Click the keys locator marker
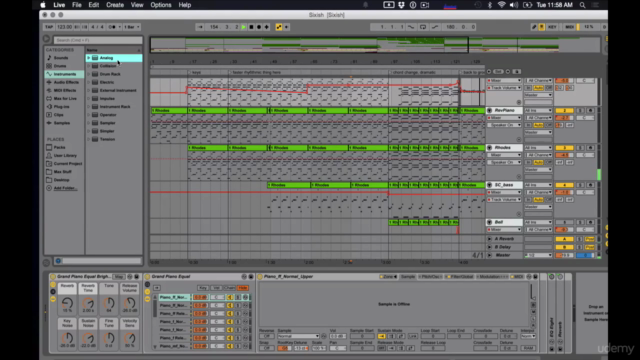Screen dimensions: 640x360 pyautogui.click(x=196, y=72)
